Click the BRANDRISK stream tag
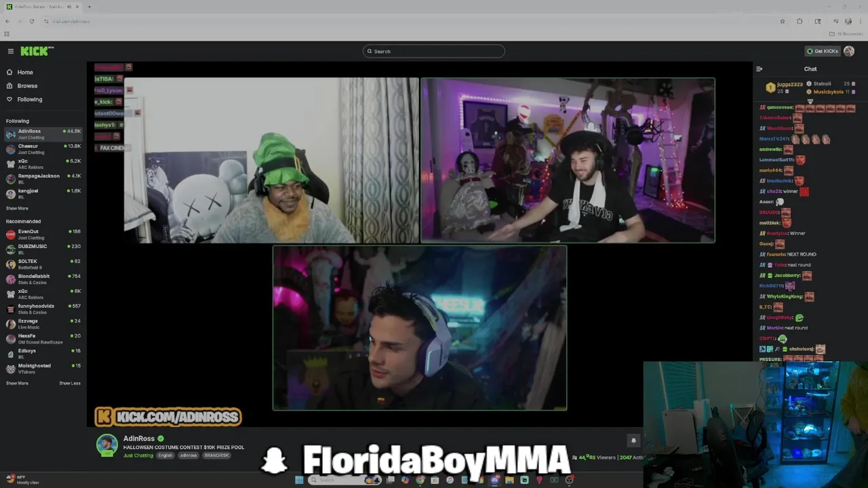This screenshot has height=488, width=868. point(216,455)
